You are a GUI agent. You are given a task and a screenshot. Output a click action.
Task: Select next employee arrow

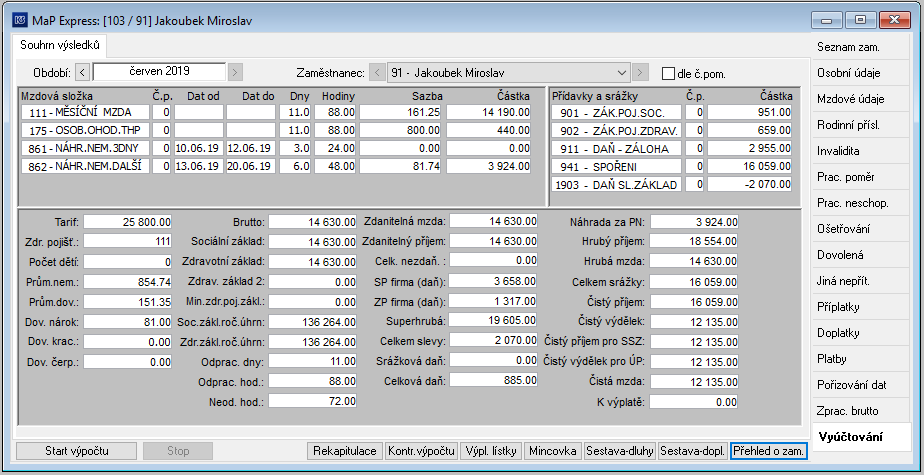pyautogui.click(x=641, y=73)
